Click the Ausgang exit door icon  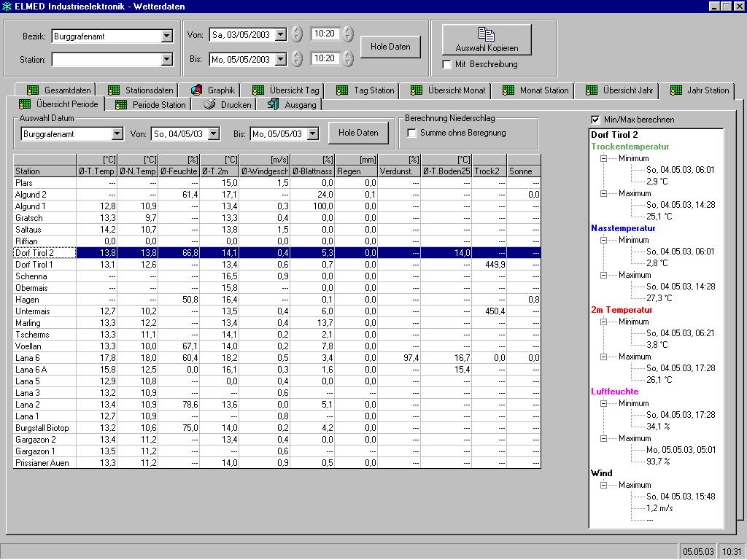pos(273,104)
